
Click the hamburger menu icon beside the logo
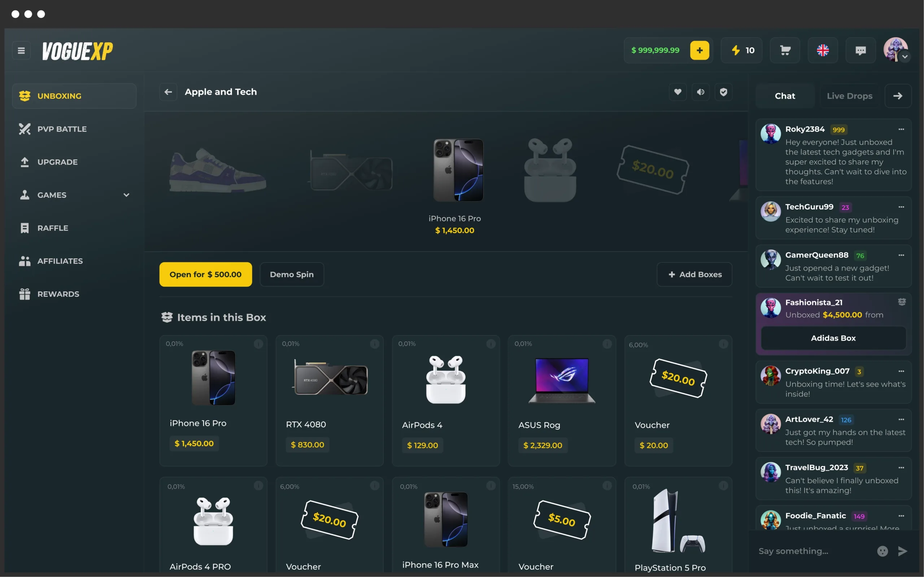point(21,50)
